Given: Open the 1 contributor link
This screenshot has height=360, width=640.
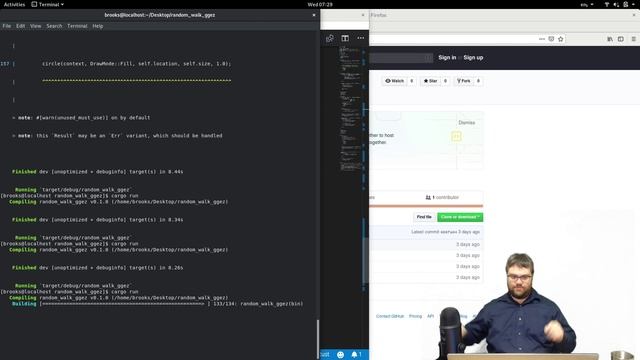Looking at the screenshot, I should [442, 197].
